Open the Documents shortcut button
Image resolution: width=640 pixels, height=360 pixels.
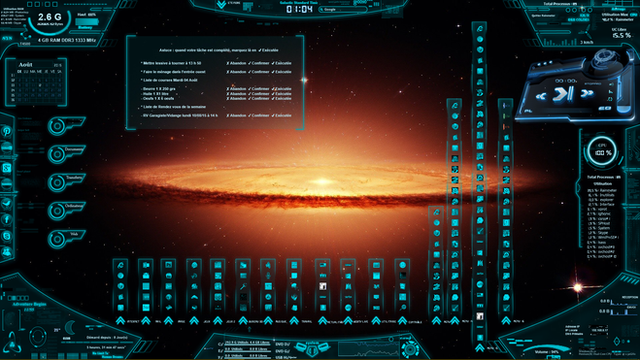(66, 154)
